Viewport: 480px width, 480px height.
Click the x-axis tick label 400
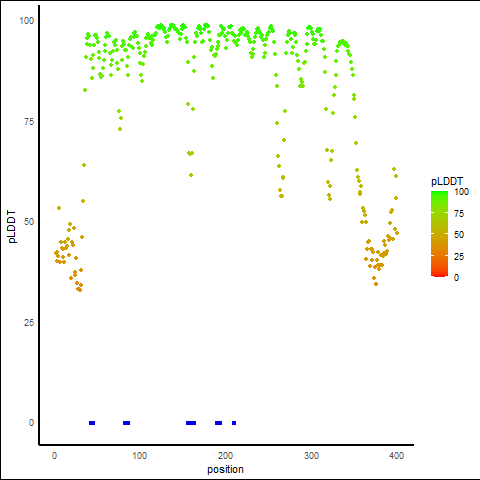[x=397, y=455]
